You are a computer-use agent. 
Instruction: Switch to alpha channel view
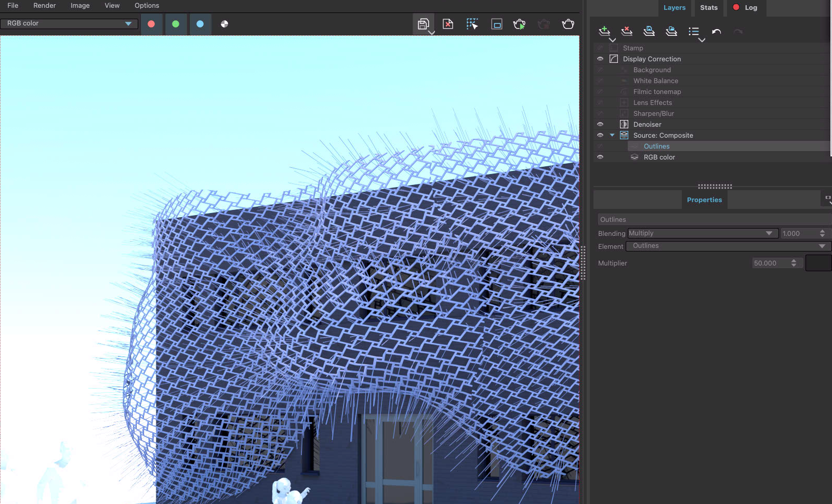point(224,24)
